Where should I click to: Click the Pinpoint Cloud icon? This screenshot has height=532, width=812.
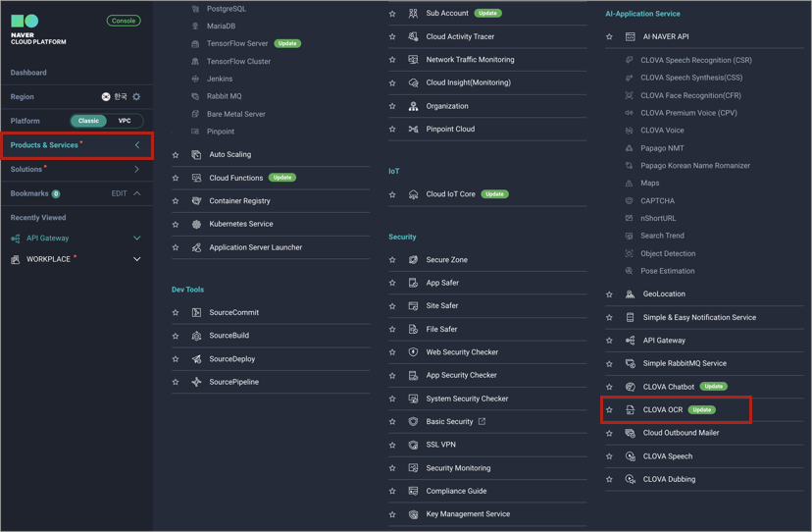point(413,130)
